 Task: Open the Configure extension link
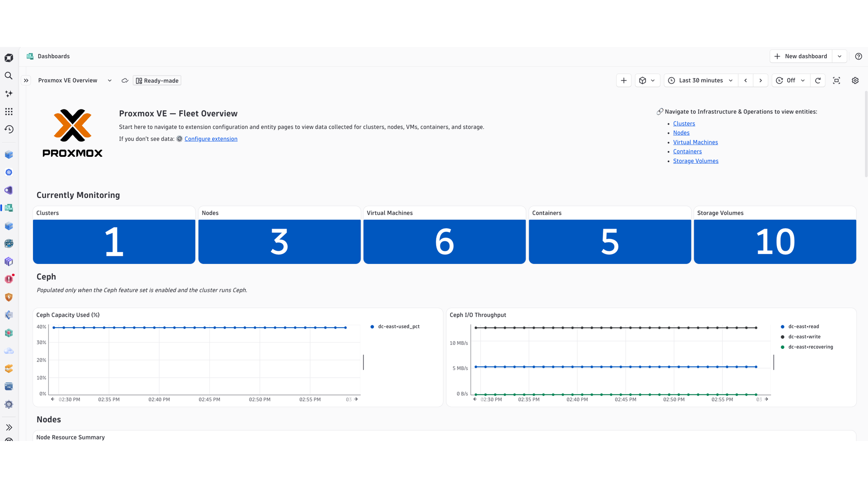tap(211, 139)
